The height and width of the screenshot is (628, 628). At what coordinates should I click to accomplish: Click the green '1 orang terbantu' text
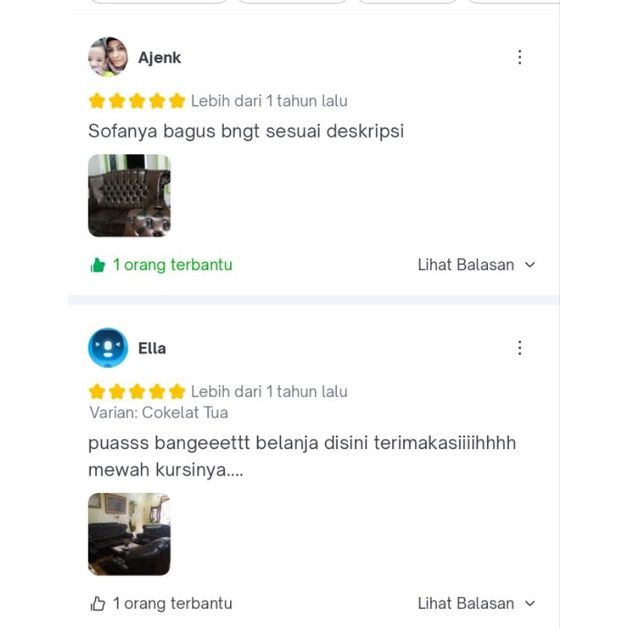173,265
